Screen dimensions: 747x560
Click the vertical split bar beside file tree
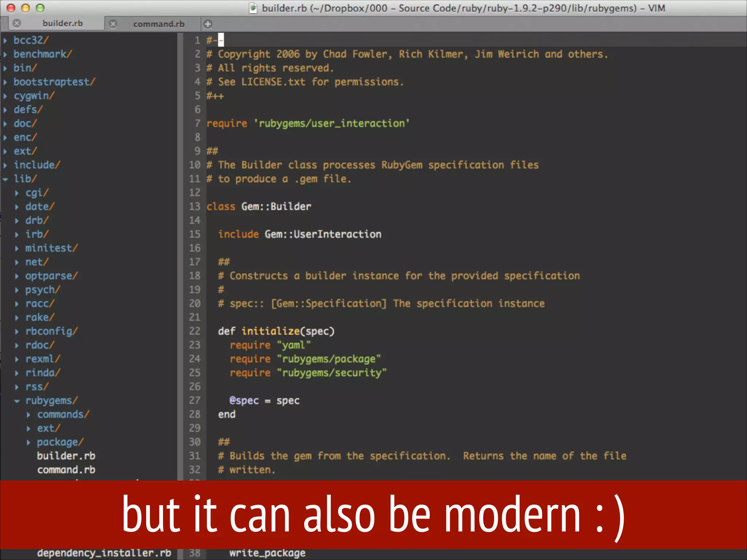(180, 256)
